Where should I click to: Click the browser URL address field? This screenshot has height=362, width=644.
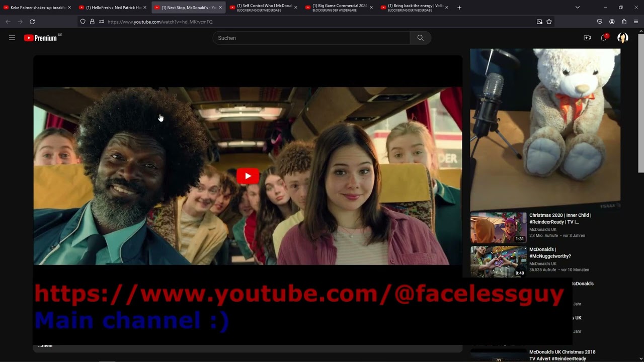(317, 22)
